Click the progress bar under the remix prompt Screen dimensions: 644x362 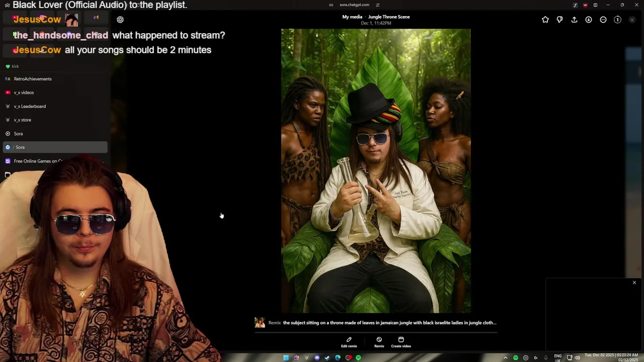coord(376,332)
